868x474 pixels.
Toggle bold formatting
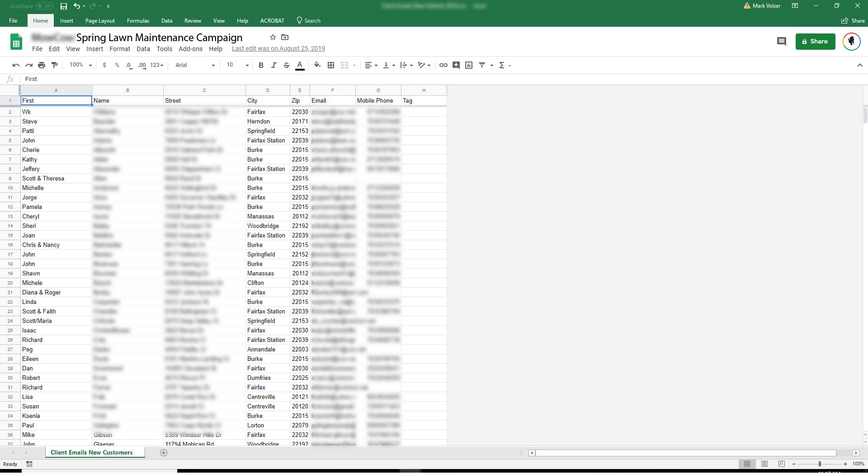(261, 65)
